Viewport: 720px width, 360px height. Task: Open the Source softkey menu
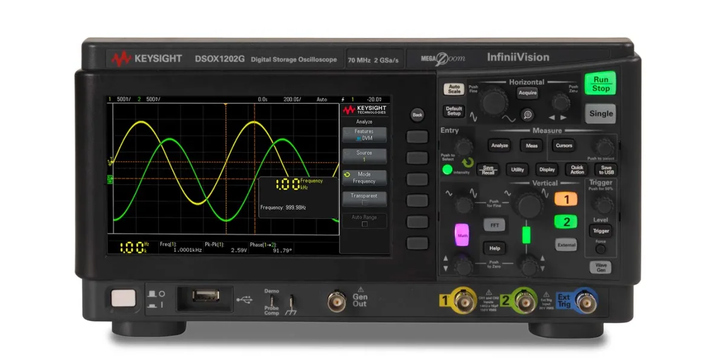pos(365,156)
